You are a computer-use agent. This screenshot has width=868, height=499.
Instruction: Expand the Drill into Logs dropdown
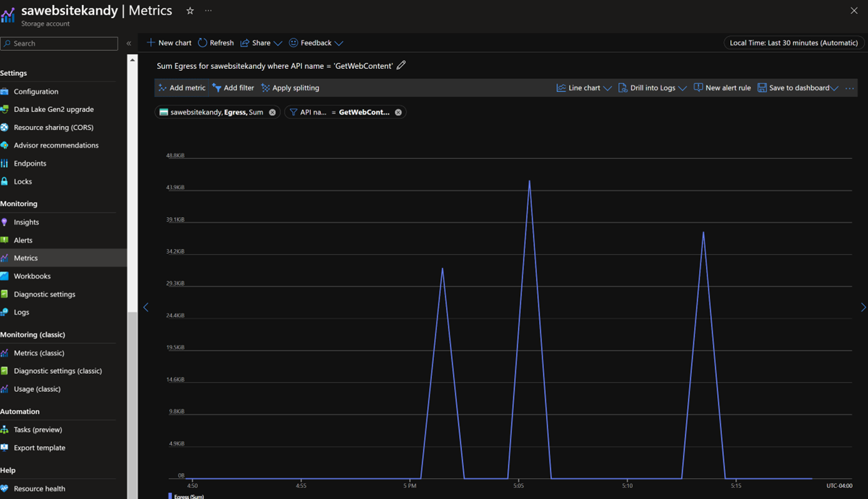pos(682,88)
